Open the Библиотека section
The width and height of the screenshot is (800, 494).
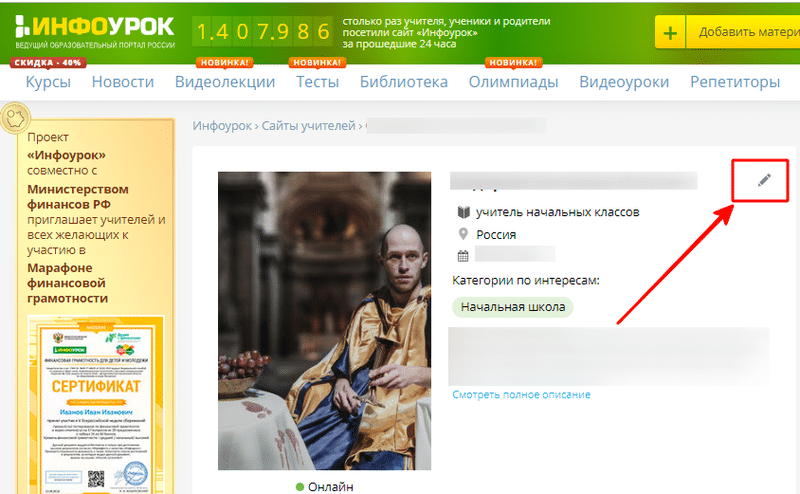404,82
